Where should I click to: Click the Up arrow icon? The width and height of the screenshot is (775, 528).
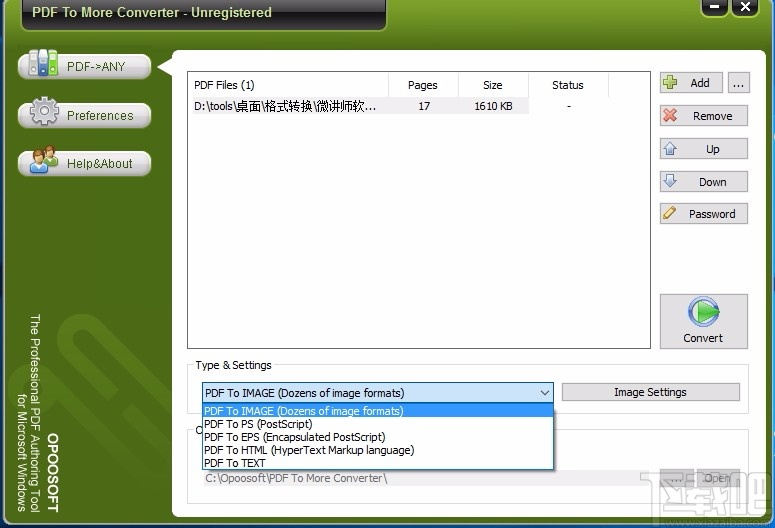[x=670, y=148]
